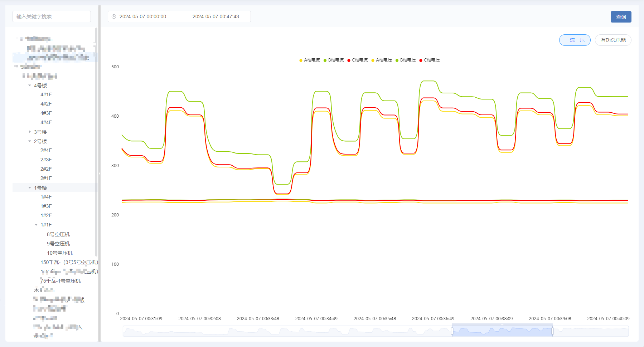
Task: Toggle the B相电流 legend series
Action: (x=334, y=60)
